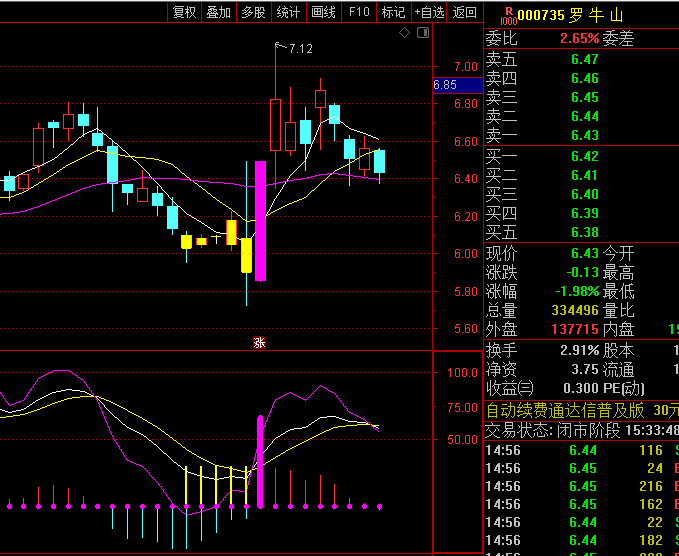The width and height of the screenshot is (679, 556).
Task: Activate the 画线 drawing tool
Action: [x=324, y=12]
